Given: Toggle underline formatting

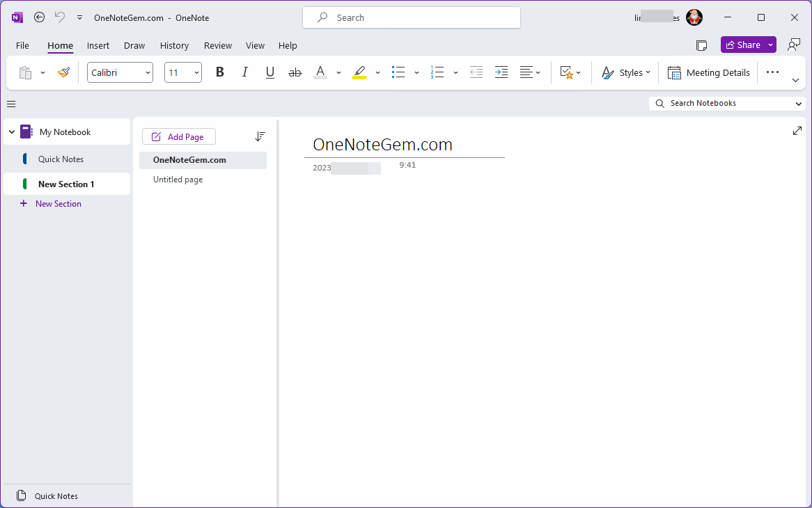Looking at the screenshot, I should (x=270, y=73).
